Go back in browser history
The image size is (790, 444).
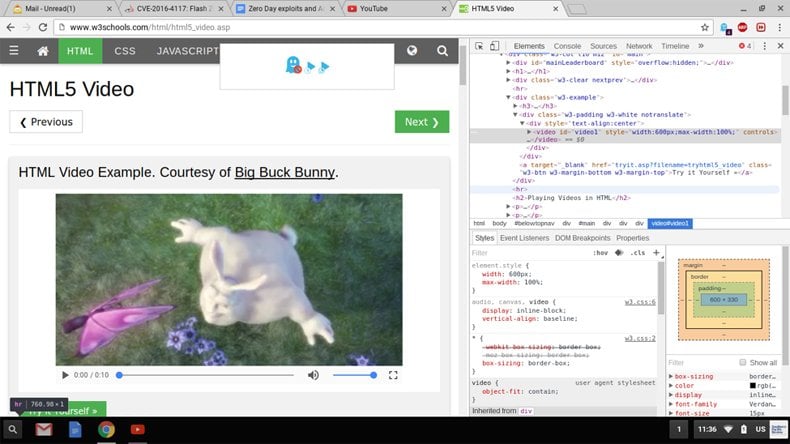pyautogui.click(x=11, y=27)
